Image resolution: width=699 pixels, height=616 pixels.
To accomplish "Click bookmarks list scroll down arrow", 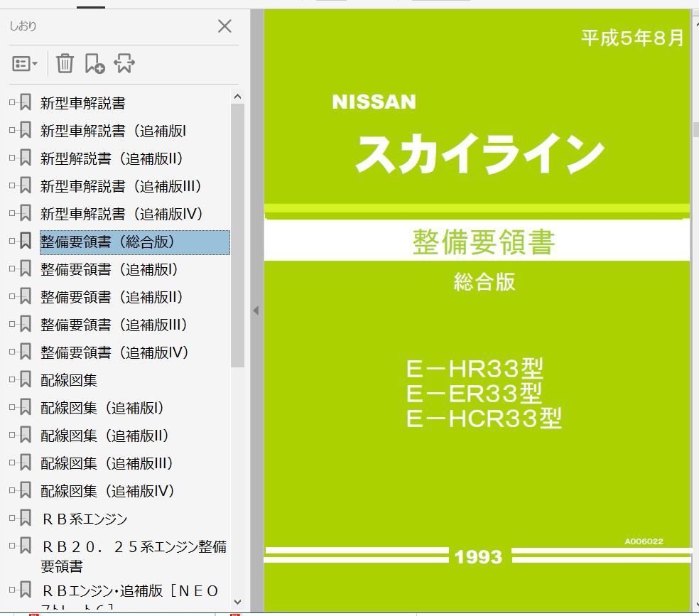I will tap(237, 602).
